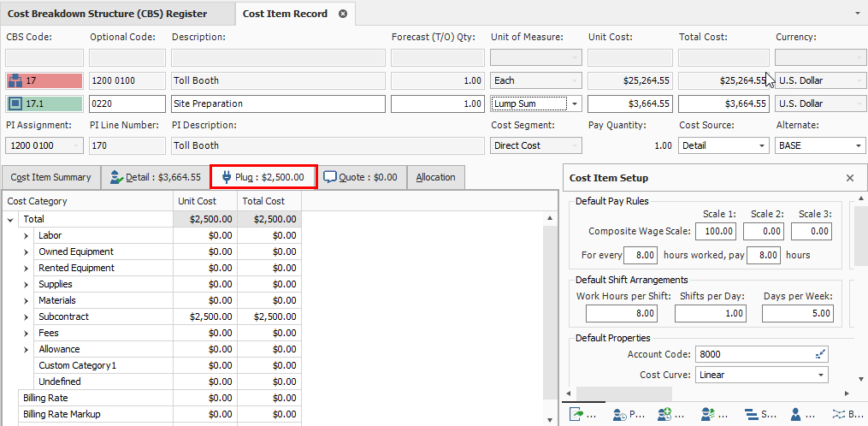Viewport: 868px width, 426px height.
Task: Click the single person silhouette icon
Action: click(x=795, y=415)
